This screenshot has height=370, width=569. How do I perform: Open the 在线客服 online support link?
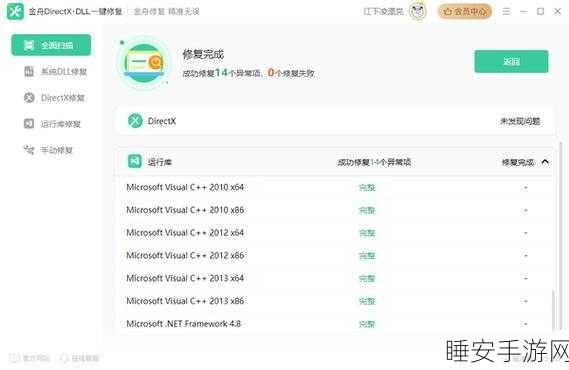click(79, 358)
